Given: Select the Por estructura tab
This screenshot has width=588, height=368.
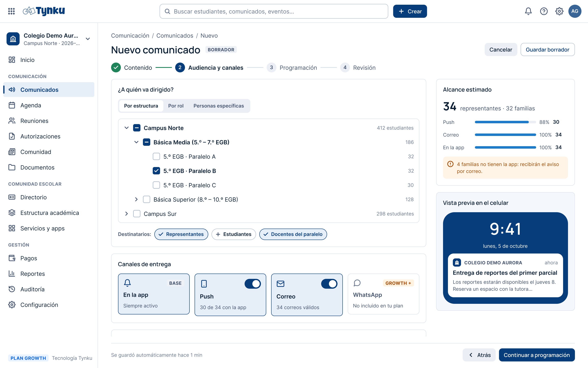Looking at the screenshot, I should coord(141,106).
